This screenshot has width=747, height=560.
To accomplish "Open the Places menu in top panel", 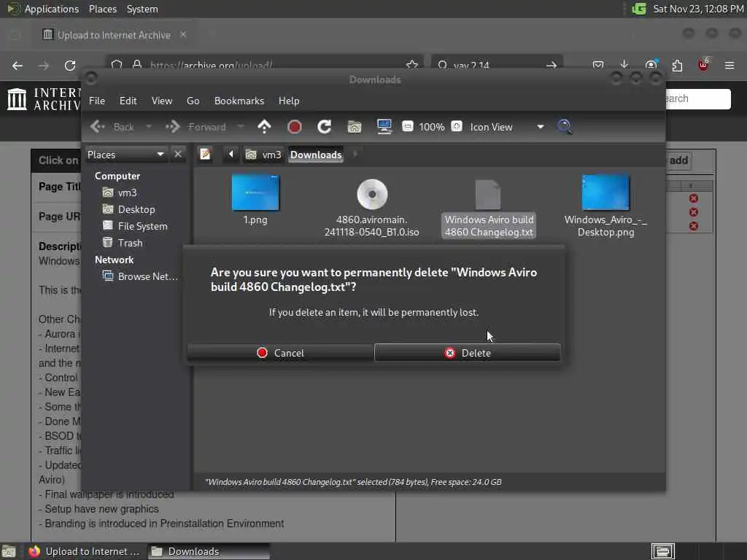I will 102,9.
